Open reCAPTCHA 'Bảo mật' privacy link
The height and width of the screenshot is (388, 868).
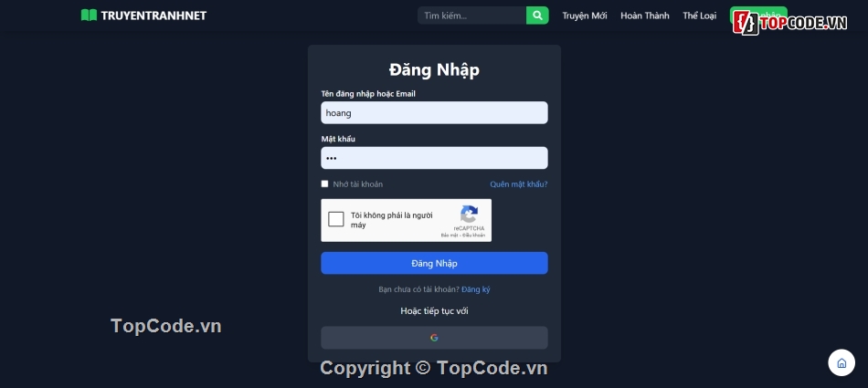449,236
